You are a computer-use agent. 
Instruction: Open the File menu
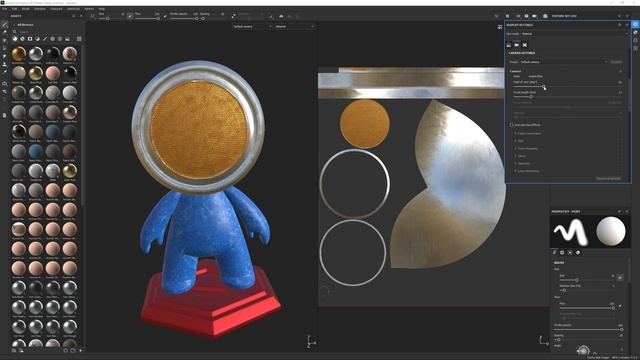(5, 9)
